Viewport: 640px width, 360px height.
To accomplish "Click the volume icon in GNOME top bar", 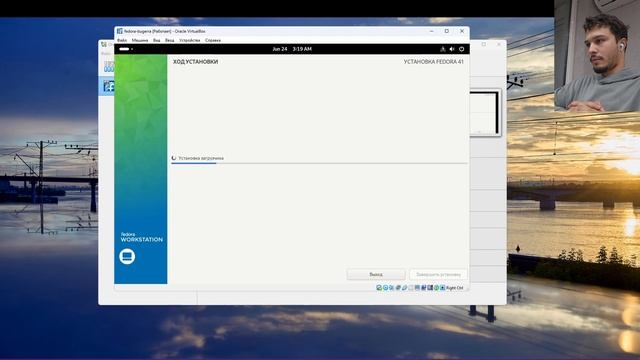I will 452,49.
